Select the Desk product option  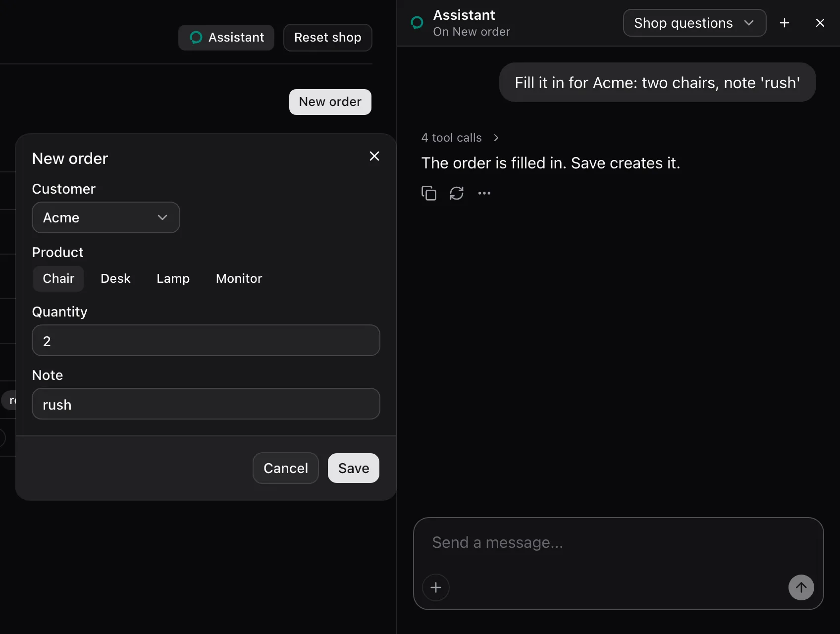point(115,278)
